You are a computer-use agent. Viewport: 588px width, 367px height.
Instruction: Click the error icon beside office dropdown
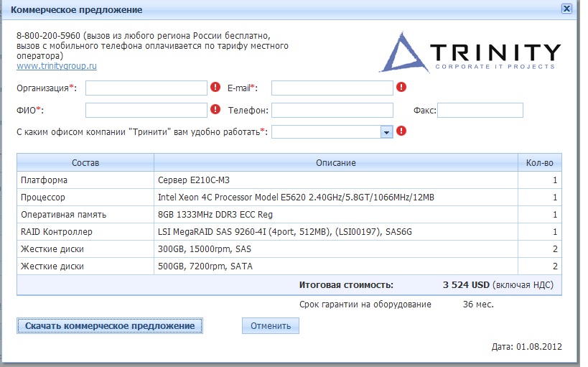tap(401, 131)
